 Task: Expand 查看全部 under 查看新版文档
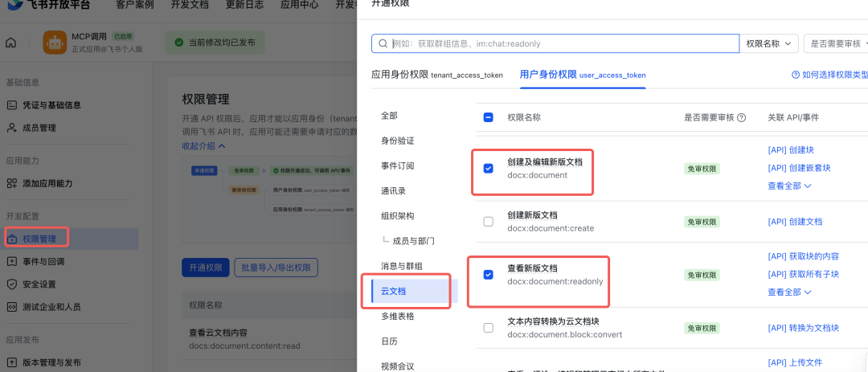(x=789, y=292)
